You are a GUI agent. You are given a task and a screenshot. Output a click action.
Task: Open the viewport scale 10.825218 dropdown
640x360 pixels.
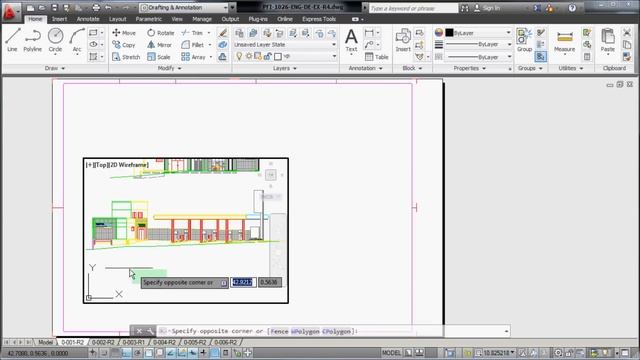click(x=499, y=353)
